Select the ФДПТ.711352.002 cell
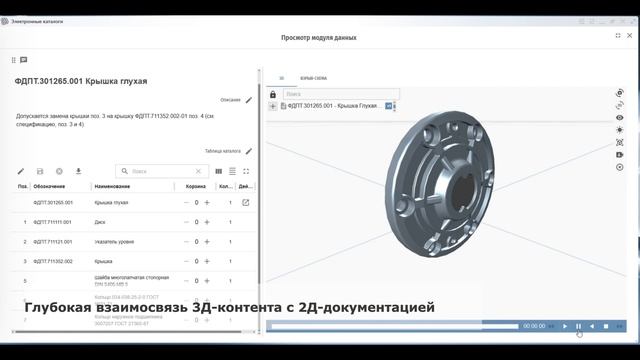Screen dimensions: 640x360 53,261
